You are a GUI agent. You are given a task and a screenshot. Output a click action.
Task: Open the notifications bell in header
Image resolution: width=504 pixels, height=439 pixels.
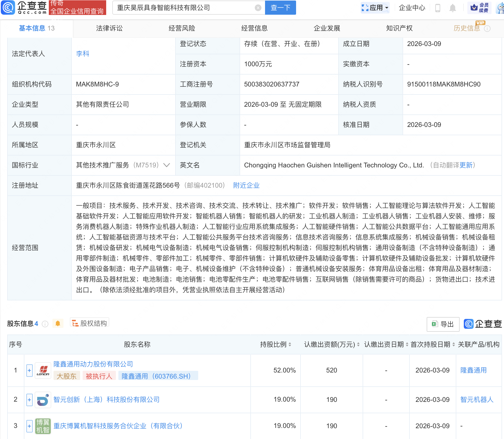pos(452,8)
